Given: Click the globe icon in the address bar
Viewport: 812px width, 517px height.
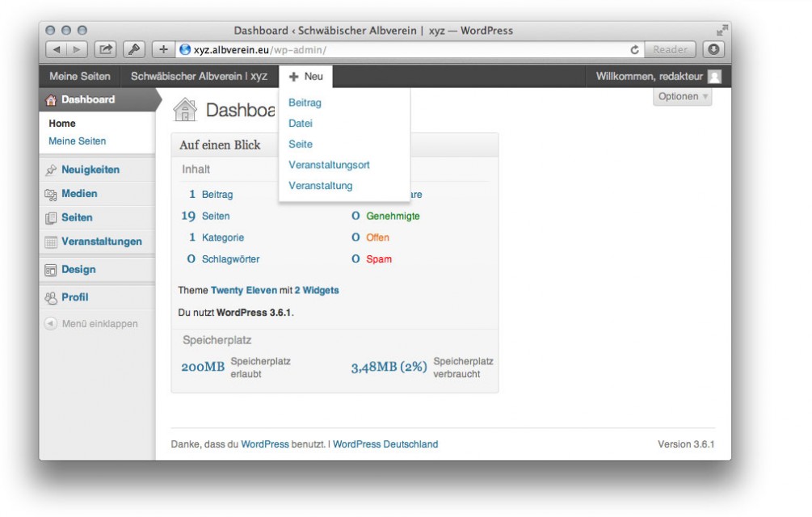Looking at the screenshot, I should click(x=185, y=50).
